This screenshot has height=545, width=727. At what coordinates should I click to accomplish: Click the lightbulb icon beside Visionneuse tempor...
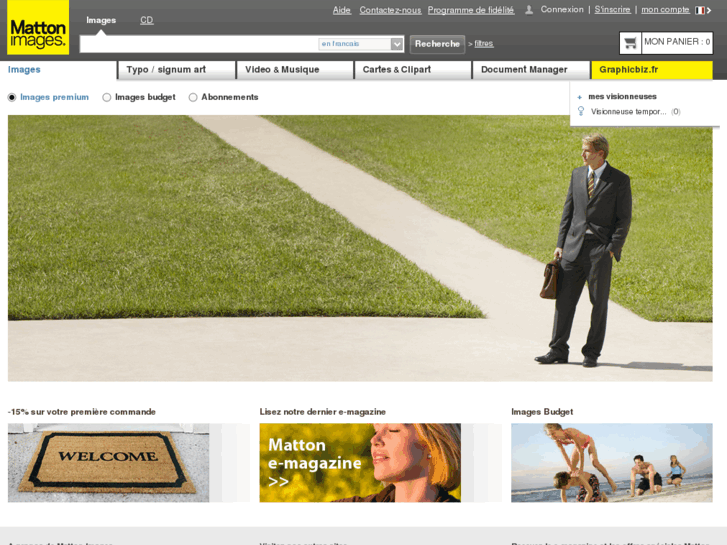[x=581, y=111]
